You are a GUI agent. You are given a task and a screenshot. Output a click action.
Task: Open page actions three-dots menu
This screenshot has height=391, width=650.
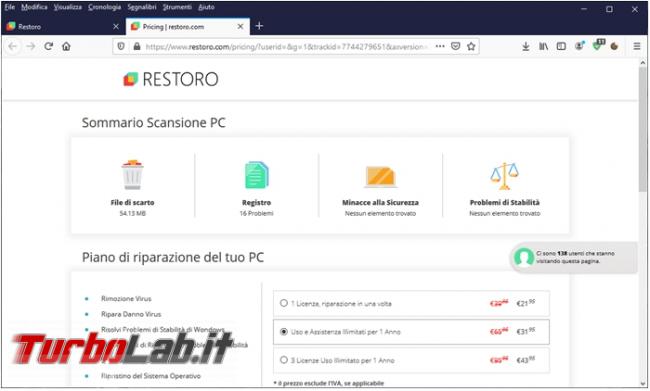coord(440,46)
